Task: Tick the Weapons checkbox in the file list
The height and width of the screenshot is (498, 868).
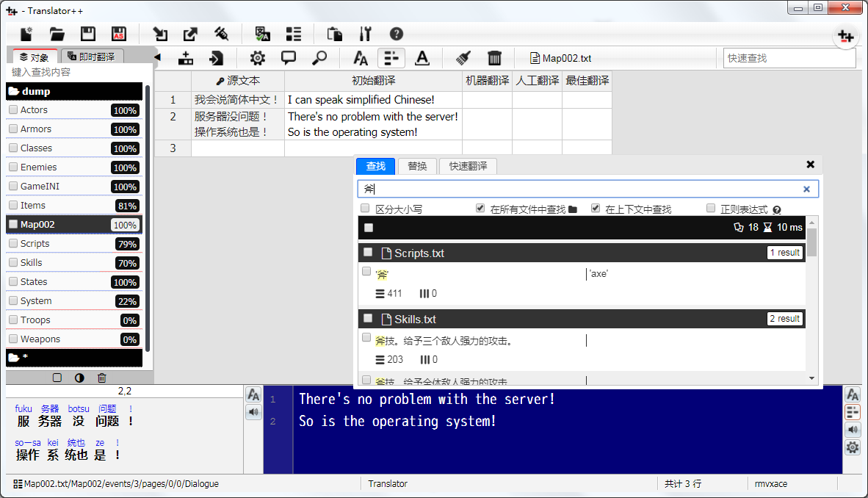Action: click(x=13, y=339)
